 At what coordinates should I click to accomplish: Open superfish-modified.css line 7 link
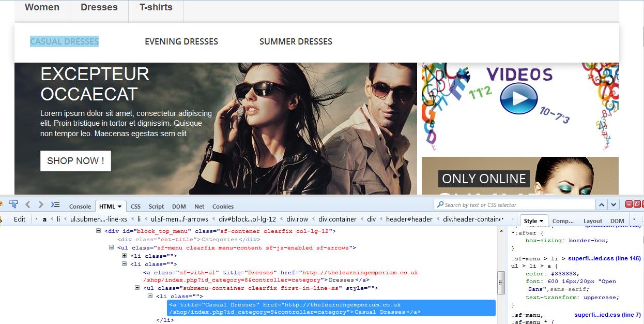pyautogui.click(x=607, y=315)
